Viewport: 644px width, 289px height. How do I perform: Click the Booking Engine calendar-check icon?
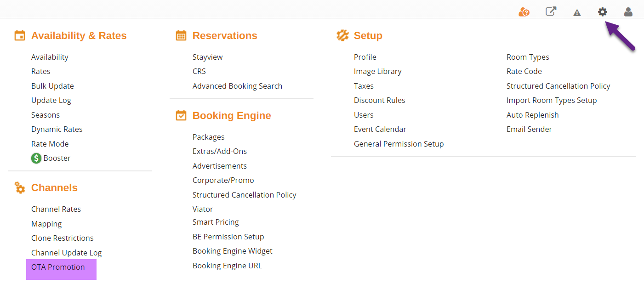(181, 115)
